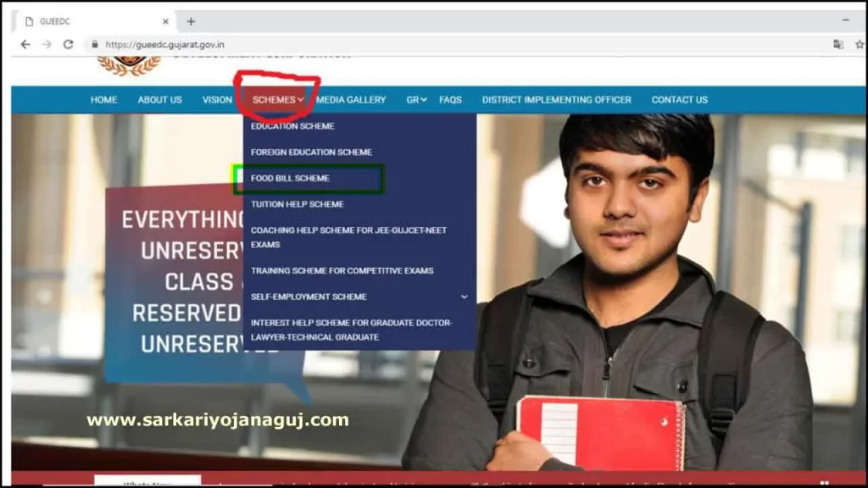Expand the SCHEMES dropdown chevron
Screen dimensions: 868x488
point(301,99)
